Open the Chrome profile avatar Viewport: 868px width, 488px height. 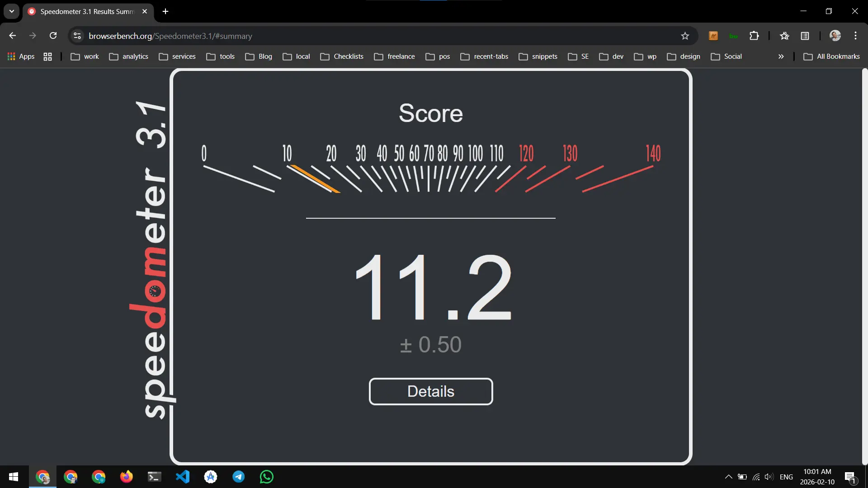(835, 36)
